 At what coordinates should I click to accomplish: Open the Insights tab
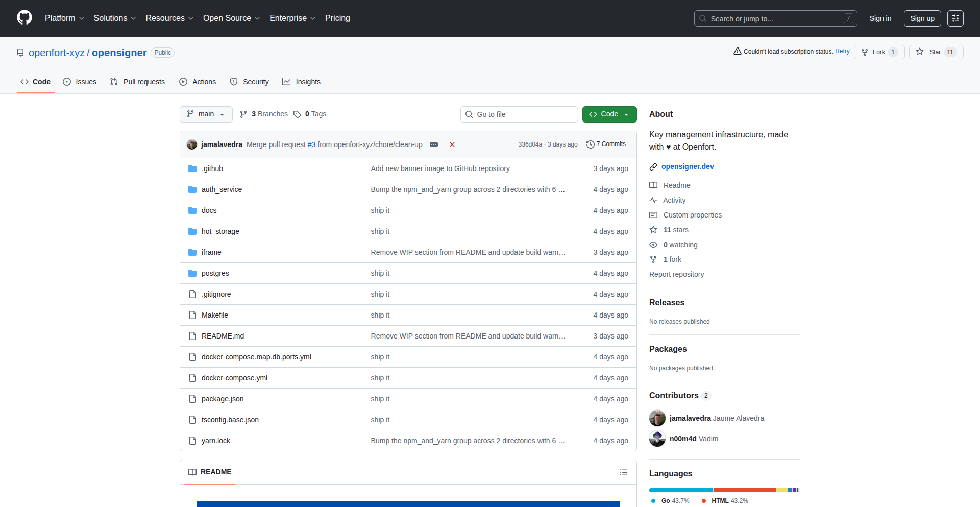coord(302,82)
